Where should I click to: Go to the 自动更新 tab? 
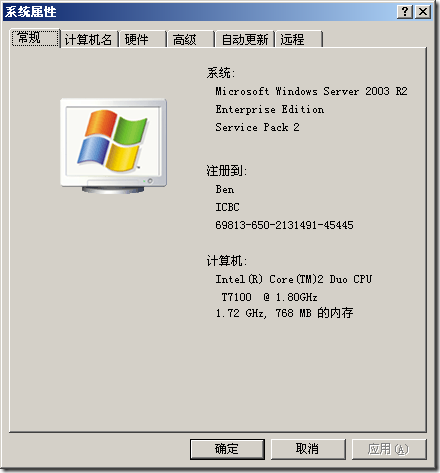click(x=245, y=40)
